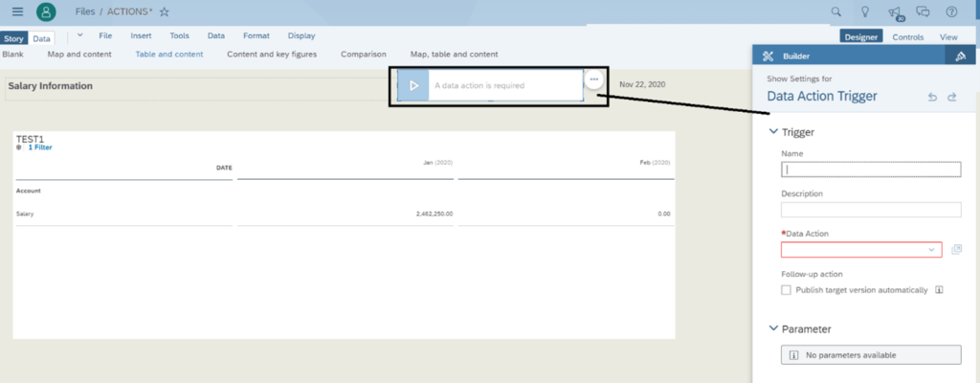Click the filter icon under TEST1
The width and height of the screenshot is (980, 383).
pos(19,147)
